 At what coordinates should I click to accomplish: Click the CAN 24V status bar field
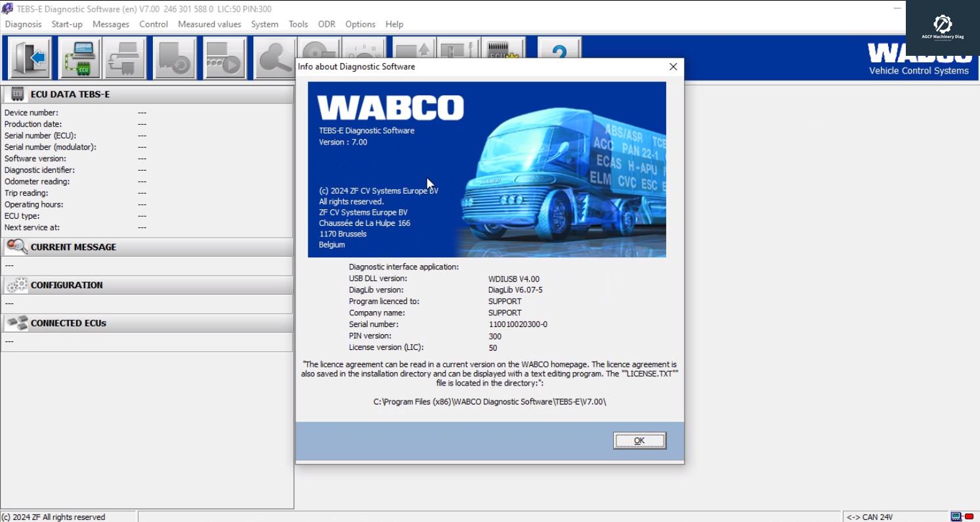coord(873,517)
